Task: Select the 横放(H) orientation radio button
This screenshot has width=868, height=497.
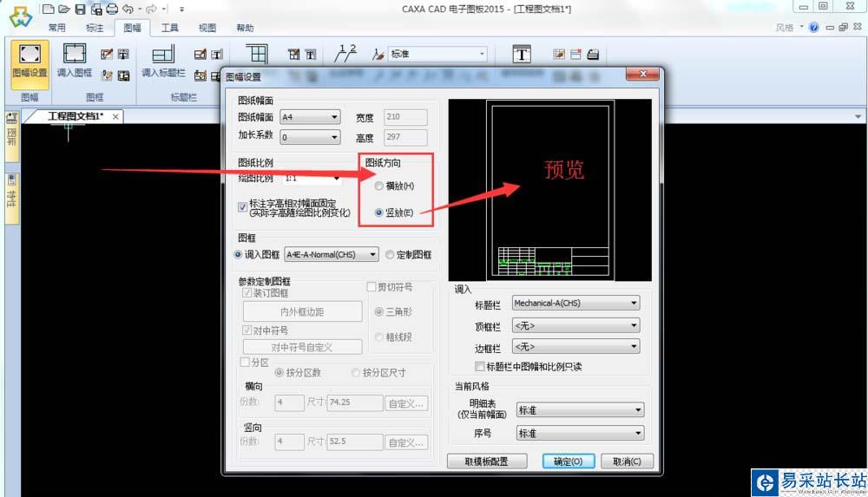Action: coord(378,186)
